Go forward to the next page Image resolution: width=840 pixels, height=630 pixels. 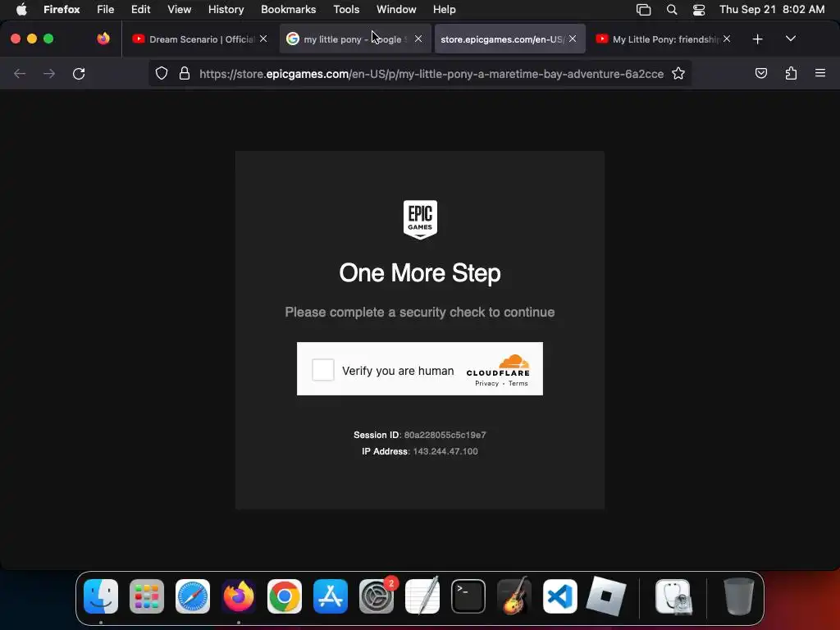[49, 73]
